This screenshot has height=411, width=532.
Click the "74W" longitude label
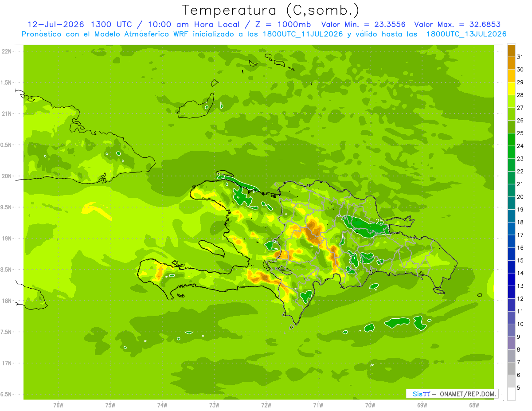click(162, 405)
